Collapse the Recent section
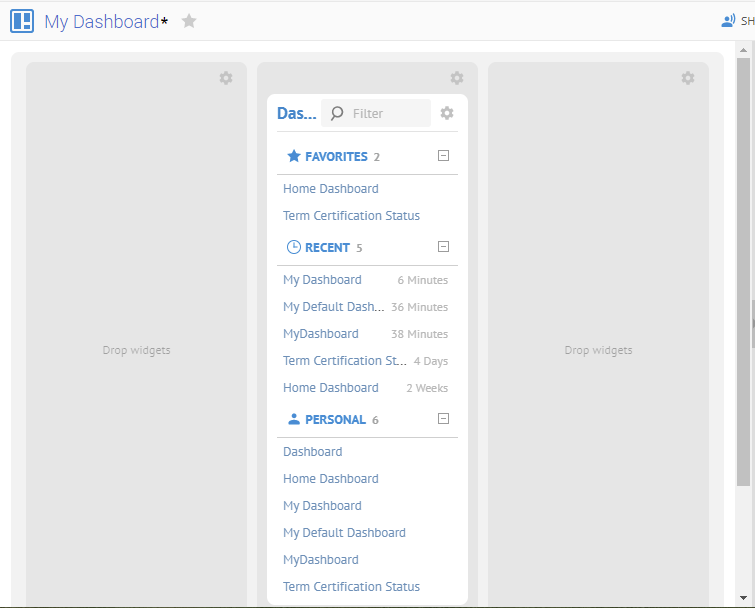The image size is (755, 608). (444, 247)
